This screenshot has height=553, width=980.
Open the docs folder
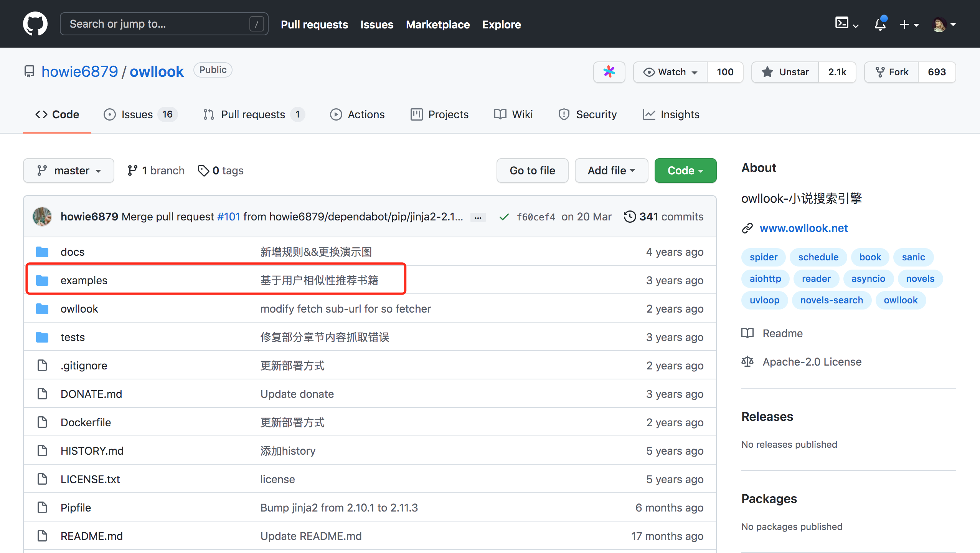(72, 252)
